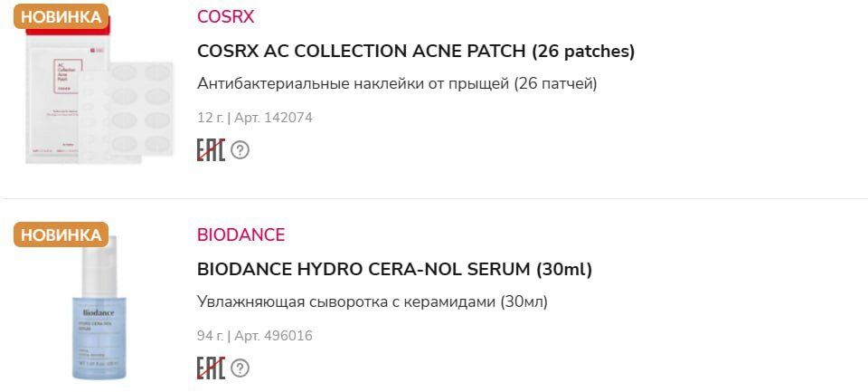This screenshot has height=392, width=868.
Task: Click the EAC certification mark under COSRX product
Action: click(211, 150)
